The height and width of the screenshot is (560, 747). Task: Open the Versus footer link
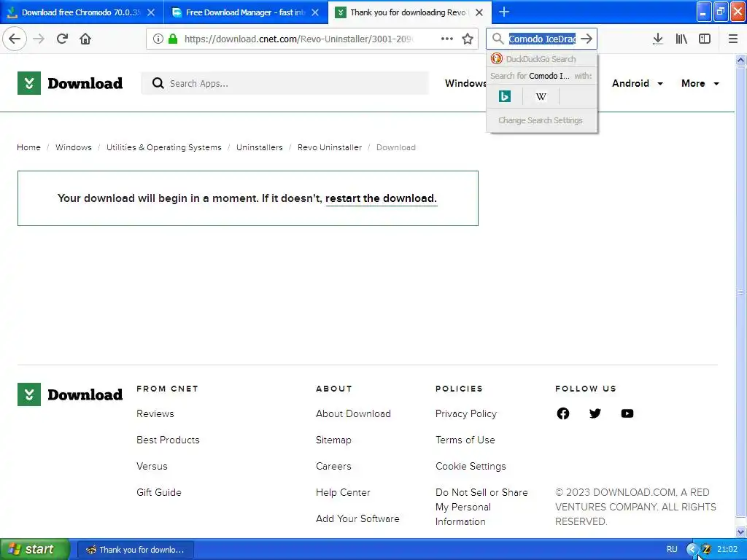[x=152, y=466]
